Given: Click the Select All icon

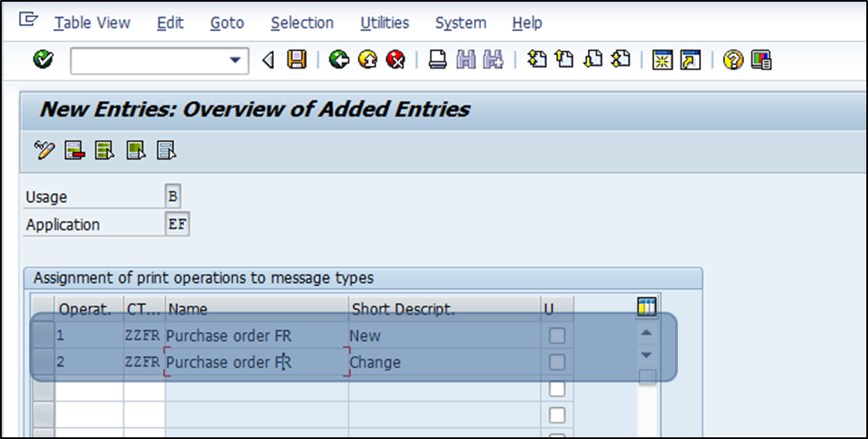Looking at the screenshot, I should pyautogui.click(x=104, y=150).
